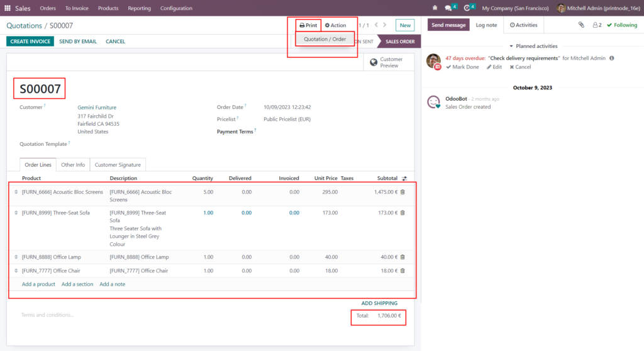Open the conversations chat icon

pos(448,8)
